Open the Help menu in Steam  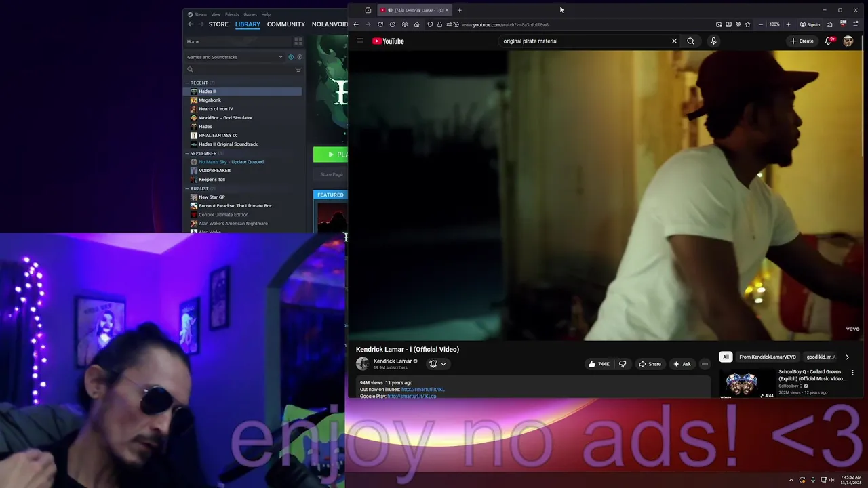266,14
